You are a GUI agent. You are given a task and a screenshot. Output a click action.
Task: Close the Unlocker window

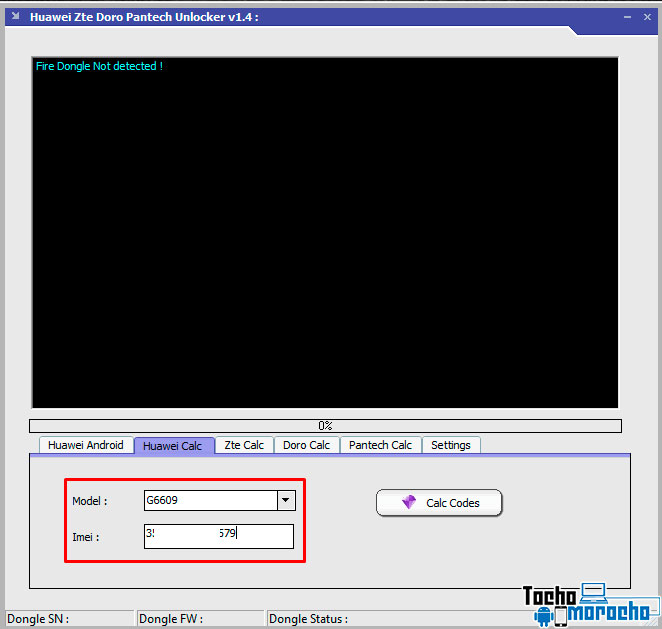click(x=647, y=17)
